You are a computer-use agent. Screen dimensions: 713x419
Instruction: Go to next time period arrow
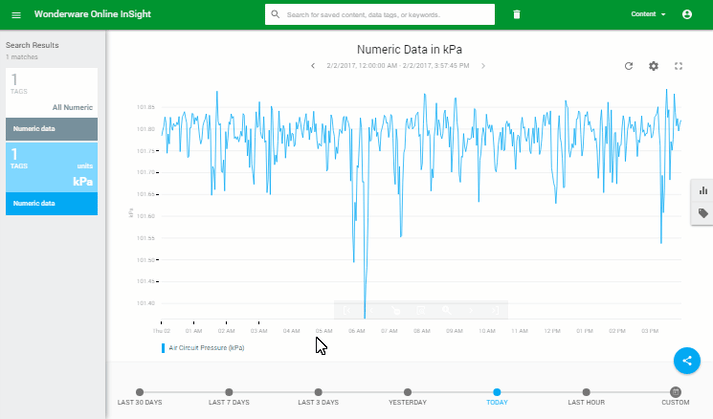483,66
